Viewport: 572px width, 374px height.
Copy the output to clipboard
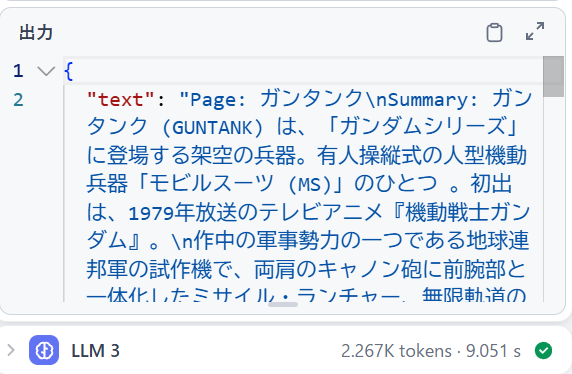coord(494,32)
